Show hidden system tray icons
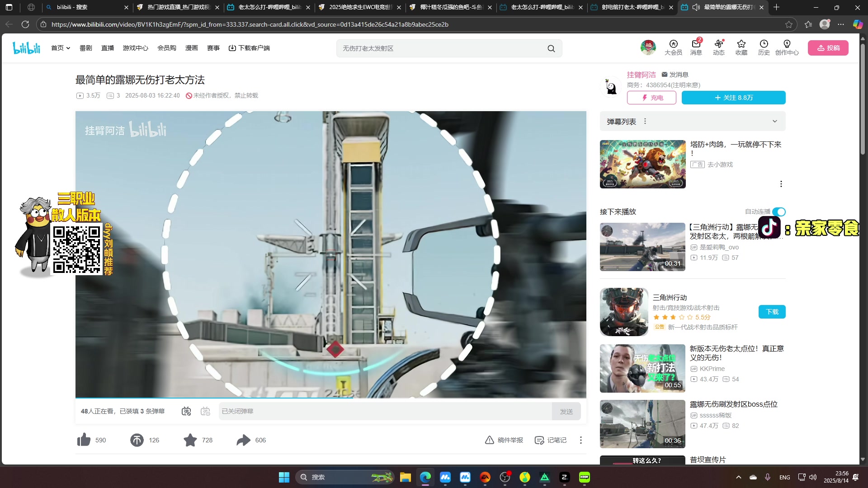Viewport: 868px width, 488px height. click(x=738, y=477)
